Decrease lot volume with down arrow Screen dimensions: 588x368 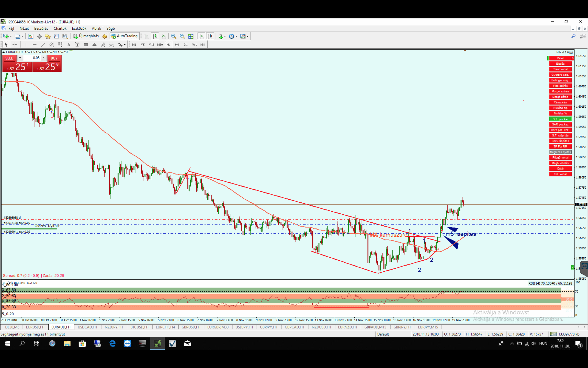(20, 58)
